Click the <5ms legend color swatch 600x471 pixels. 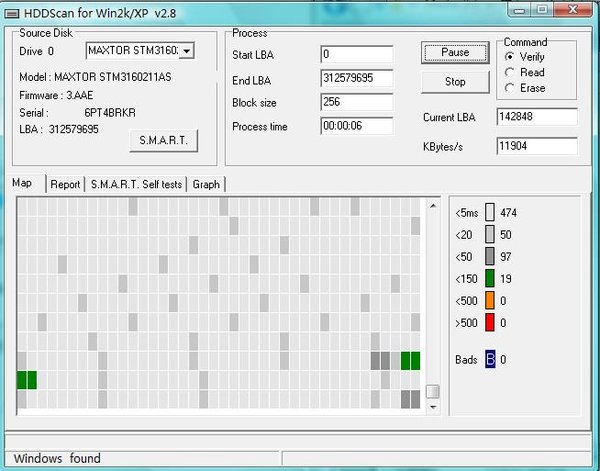(x=490, y=212)
